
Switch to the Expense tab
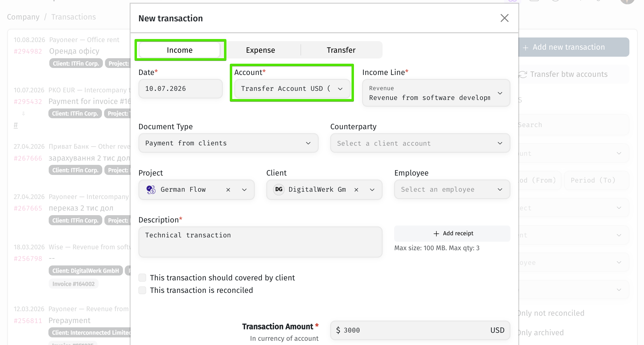coord(261,50)
